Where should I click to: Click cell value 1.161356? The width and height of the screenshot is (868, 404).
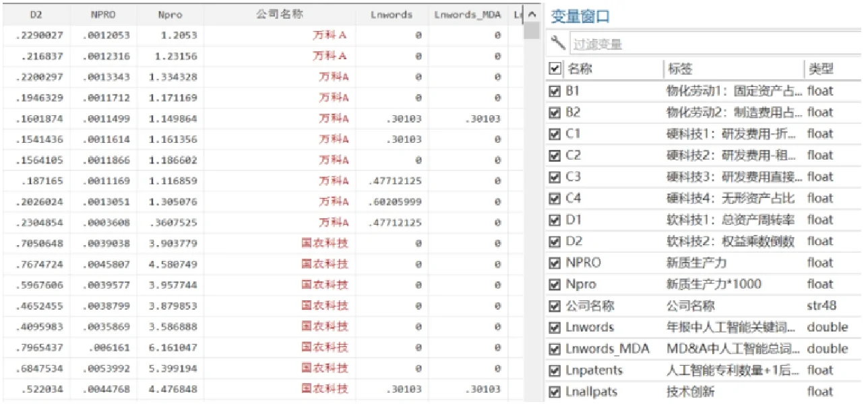click(173, 139)
